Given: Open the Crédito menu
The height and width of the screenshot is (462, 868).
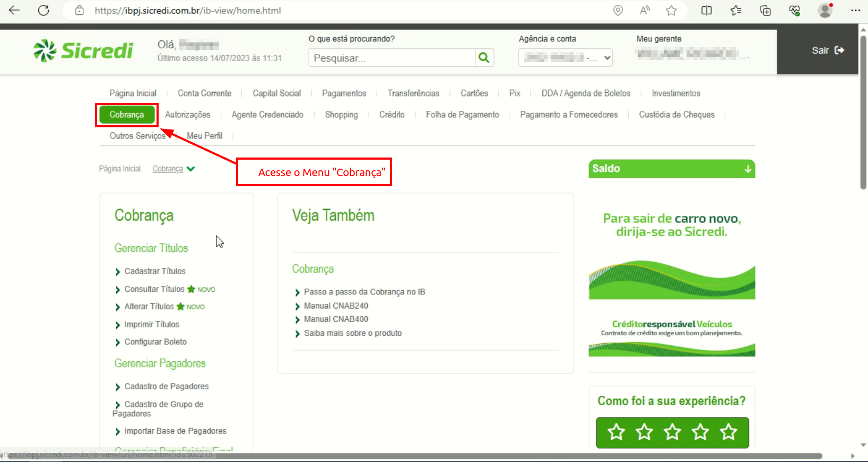Looking at the screenshot, I should pos(392,115).
